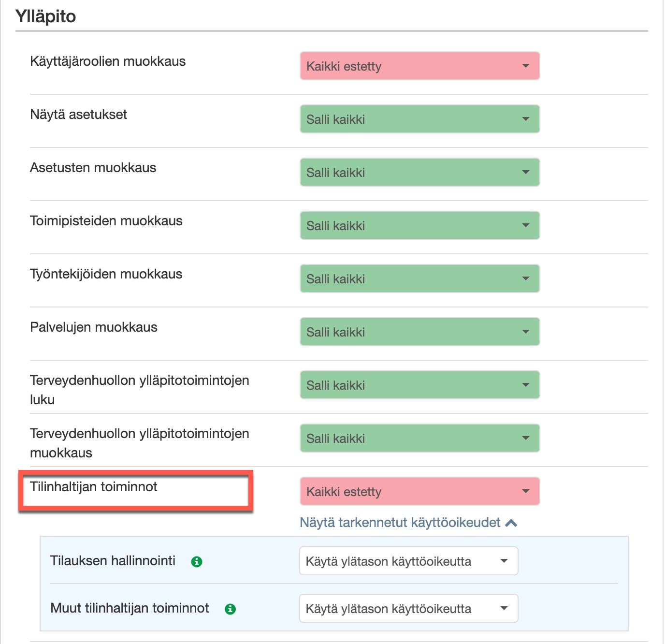665x644 pixels.
Task: Open Toimipisteiden muokkaus permission dropdown
Action: pos(419,225)
